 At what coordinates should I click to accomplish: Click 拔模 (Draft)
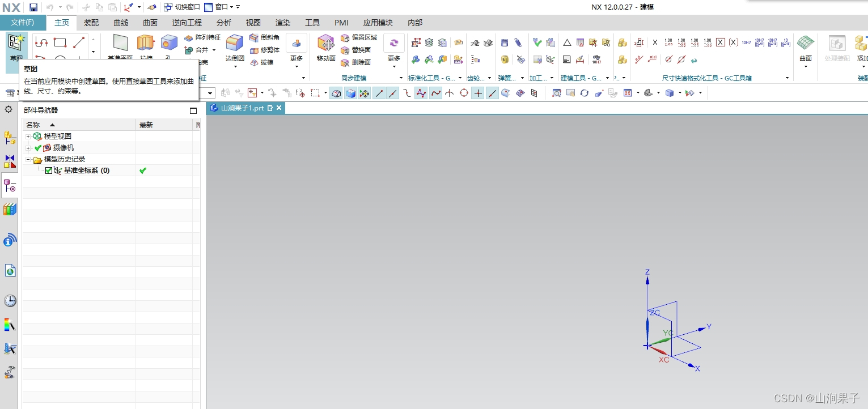(x=262, y=62)
